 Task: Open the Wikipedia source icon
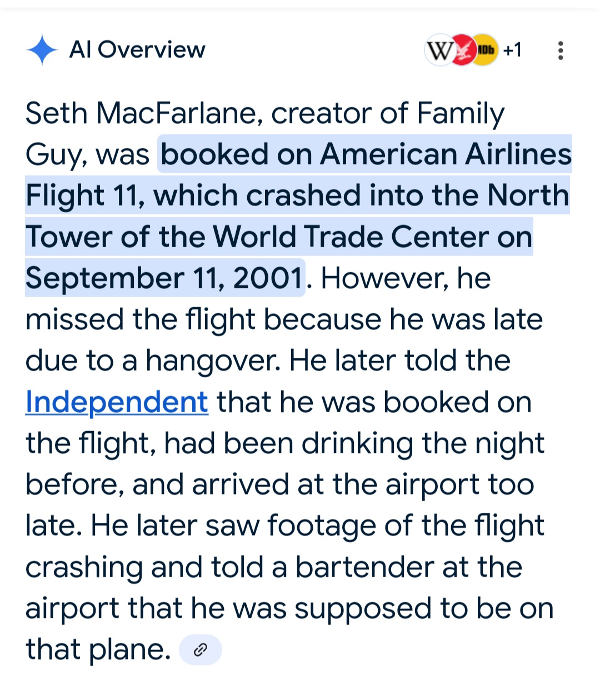[439, 51]
